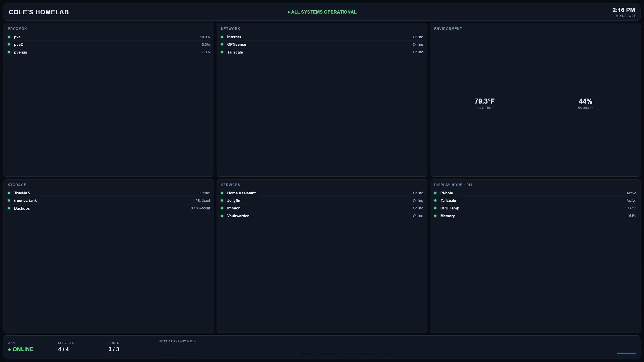This screenshot has width=644, height=362.
Task: Select the Vaultwarden service label
Action: tap(238, 216)
